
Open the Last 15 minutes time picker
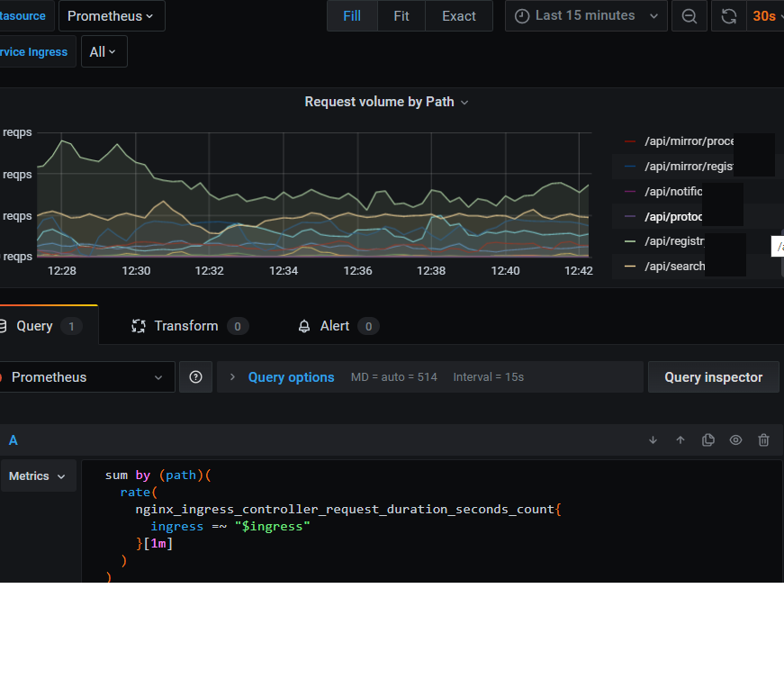[x=586, y=16]
